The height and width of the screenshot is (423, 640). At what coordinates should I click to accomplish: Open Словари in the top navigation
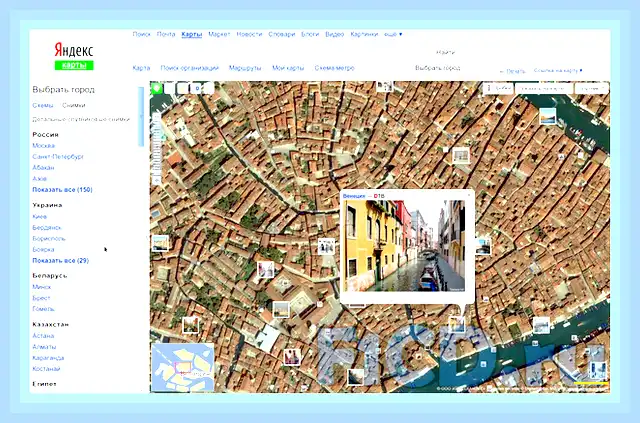(x=282, y=34)
